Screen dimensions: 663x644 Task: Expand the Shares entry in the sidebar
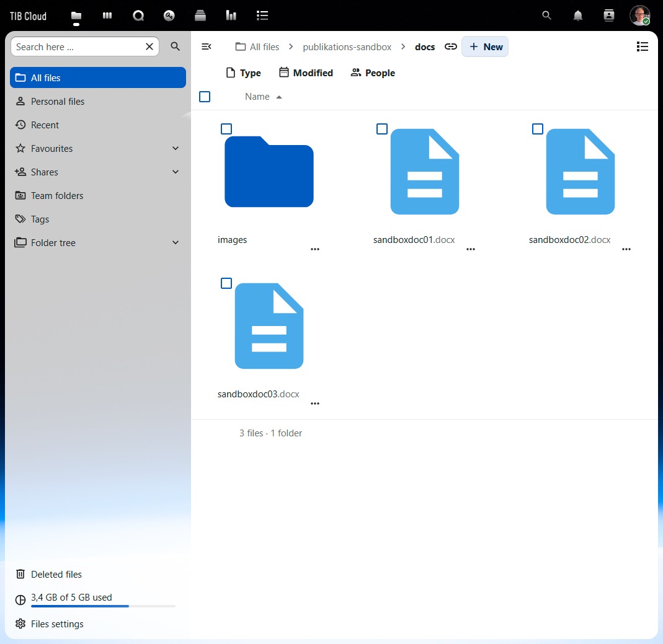[x=175, y=172]
